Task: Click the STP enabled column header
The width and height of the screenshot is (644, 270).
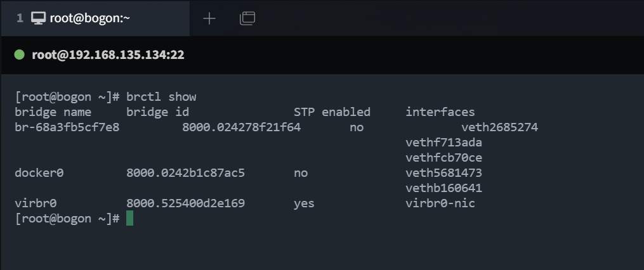Action: pyautogui.click(x=332, y=112)
